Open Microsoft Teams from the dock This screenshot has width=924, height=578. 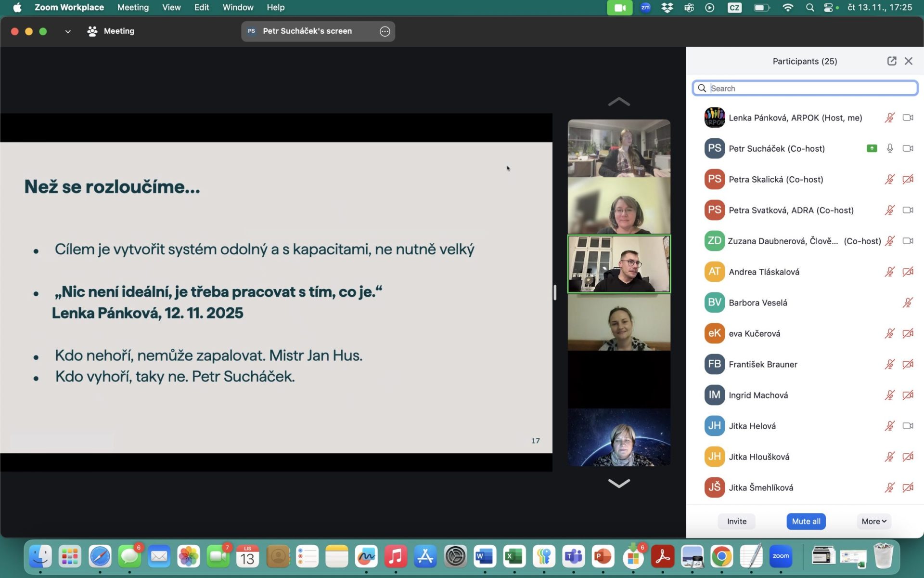573,557
